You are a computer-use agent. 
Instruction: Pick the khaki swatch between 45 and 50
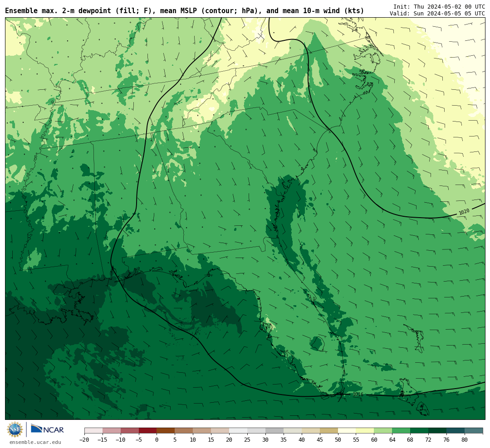[x=329, y=430]
